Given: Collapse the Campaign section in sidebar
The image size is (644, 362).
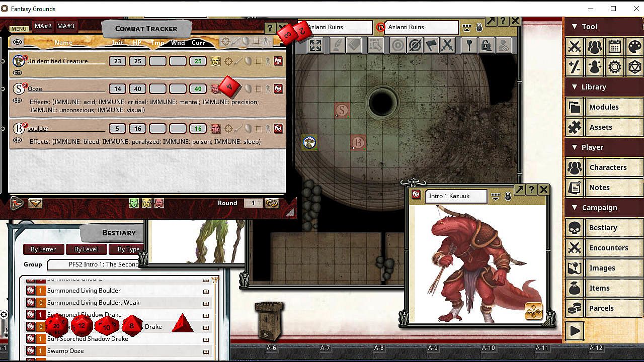Looking at the screenshot, I should (574, 208).
